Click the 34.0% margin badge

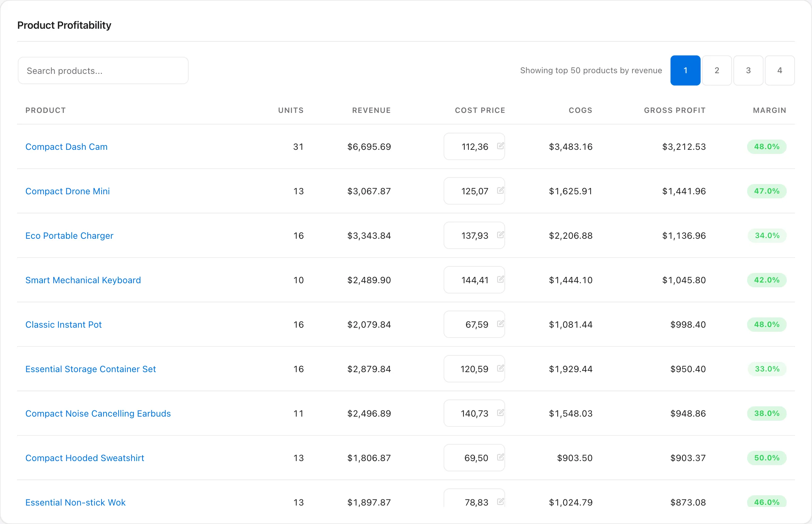tap(767, 236)
